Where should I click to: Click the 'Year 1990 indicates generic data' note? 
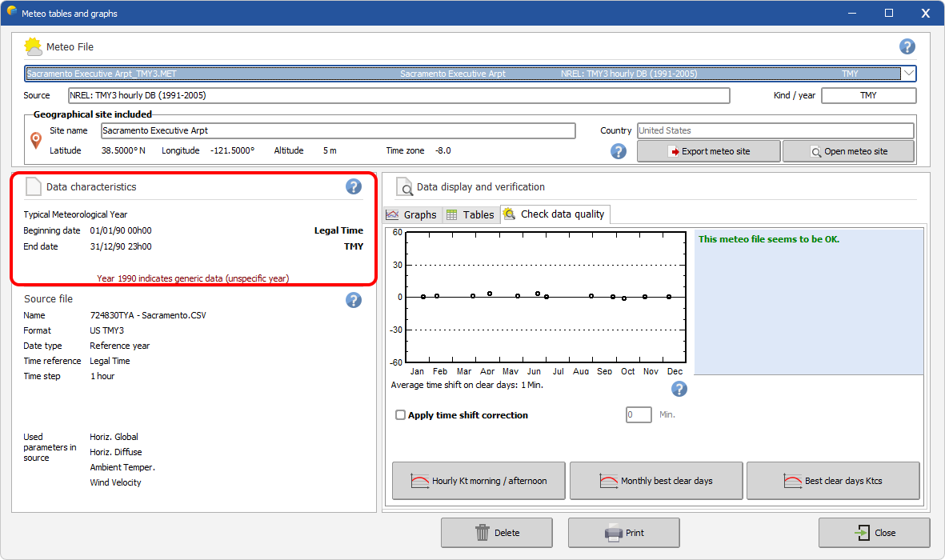tap(193, 278)
